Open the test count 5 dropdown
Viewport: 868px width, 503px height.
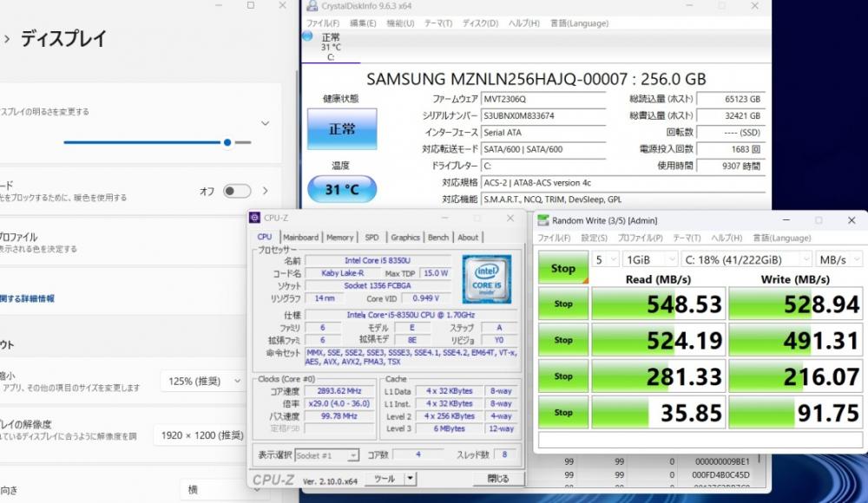point(606,259)
